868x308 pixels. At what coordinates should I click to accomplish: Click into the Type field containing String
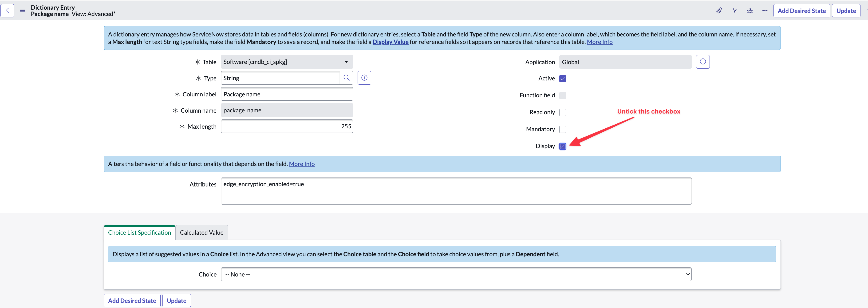[x=280, y=78]
